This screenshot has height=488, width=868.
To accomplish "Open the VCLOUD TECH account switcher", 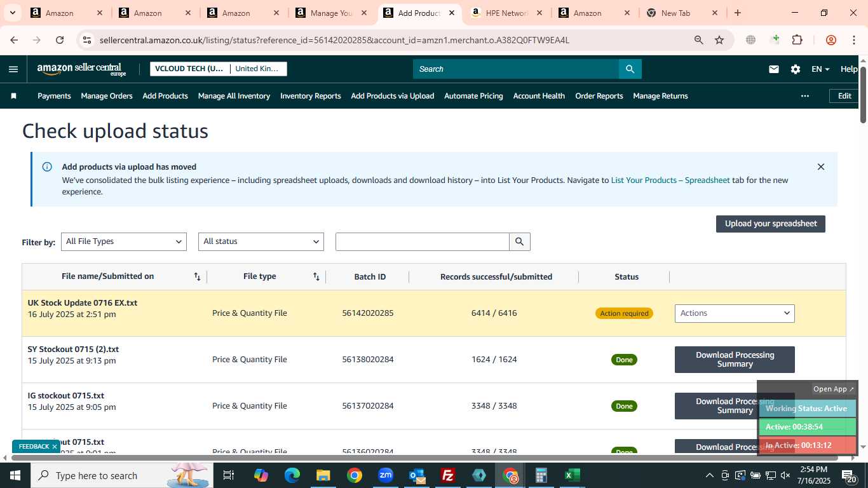I will (x=219, y=69).
